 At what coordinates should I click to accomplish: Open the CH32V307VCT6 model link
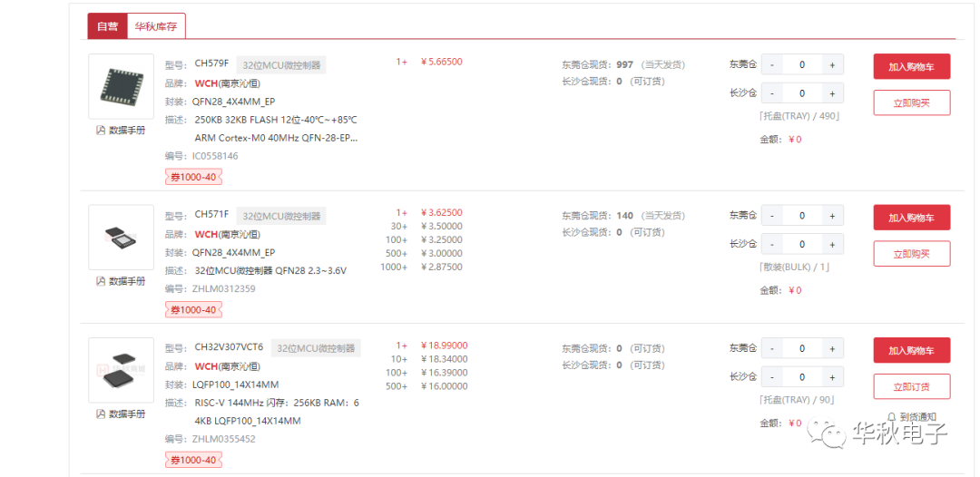pos(229,347)
